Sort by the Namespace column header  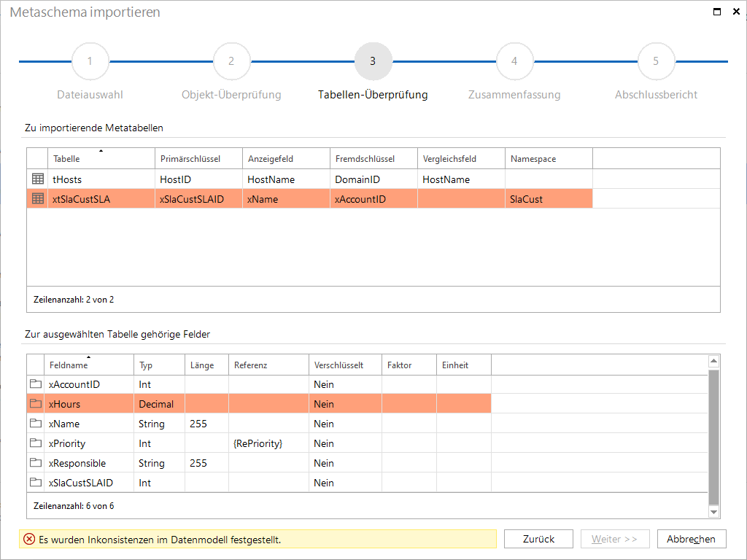[549, 158]
